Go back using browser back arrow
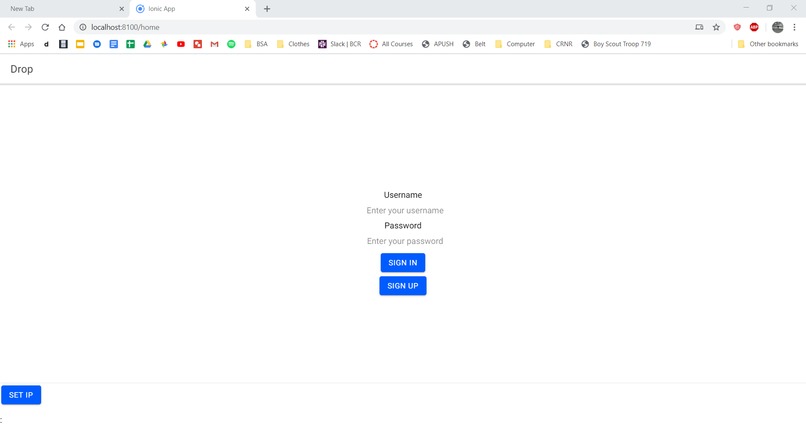The height and width of the screenshot is (427, 806). [11, 27]
